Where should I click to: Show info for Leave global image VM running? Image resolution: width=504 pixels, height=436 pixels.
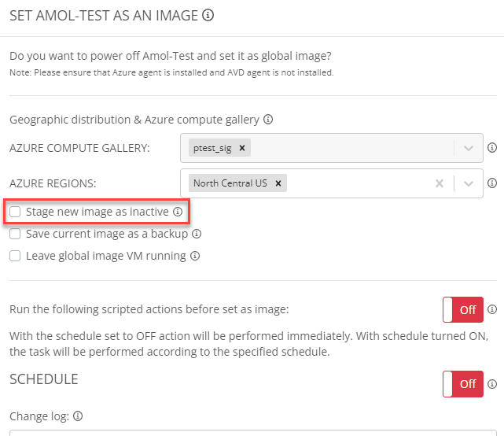click(195, 256)
